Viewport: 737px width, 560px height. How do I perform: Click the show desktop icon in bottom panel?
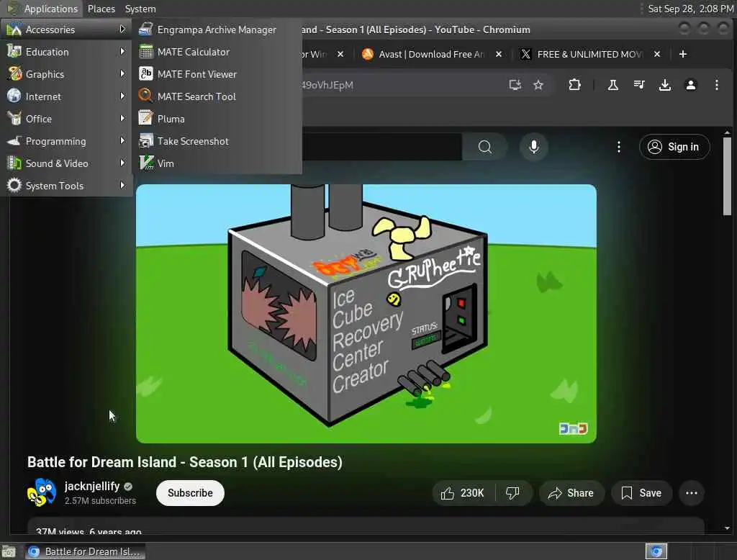point(9,551)
